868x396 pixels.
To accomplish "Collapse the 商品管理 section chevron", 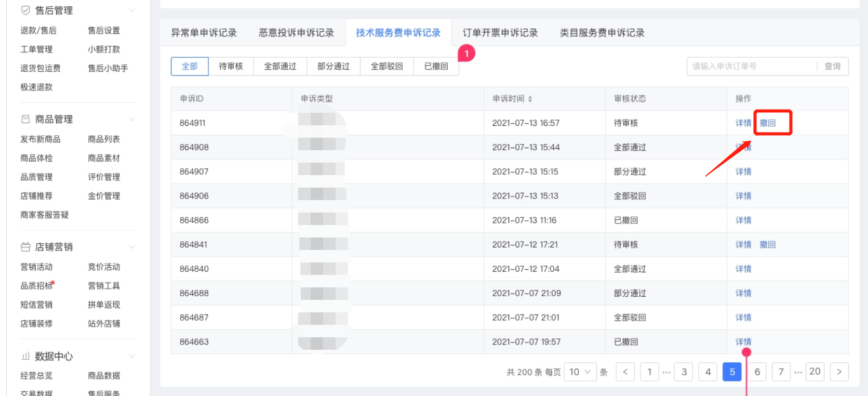I will (132, 119).
